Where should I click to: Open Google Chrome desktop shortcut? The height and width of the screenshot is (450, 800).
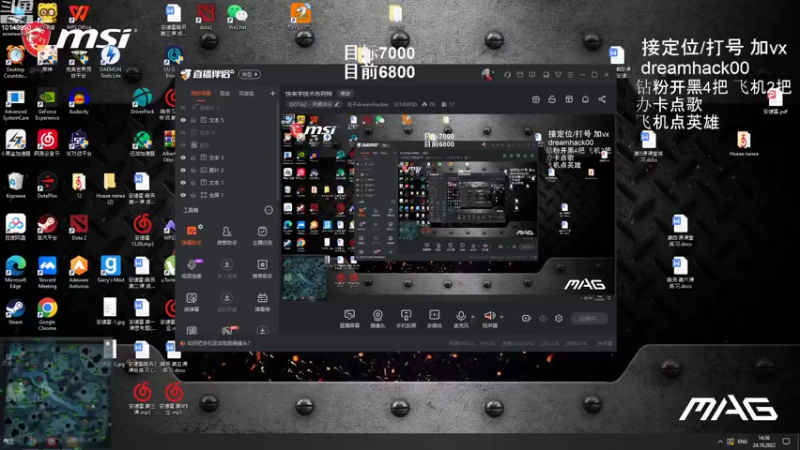pos(47,313)
